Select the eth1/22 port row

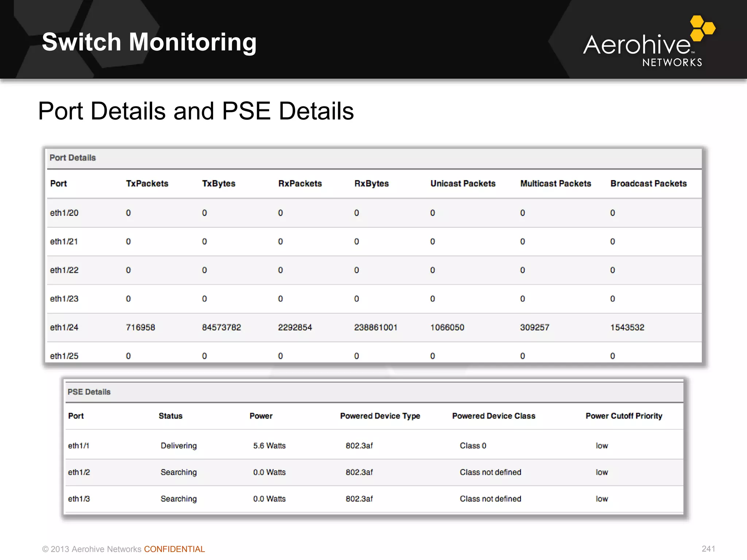(374, 270)
